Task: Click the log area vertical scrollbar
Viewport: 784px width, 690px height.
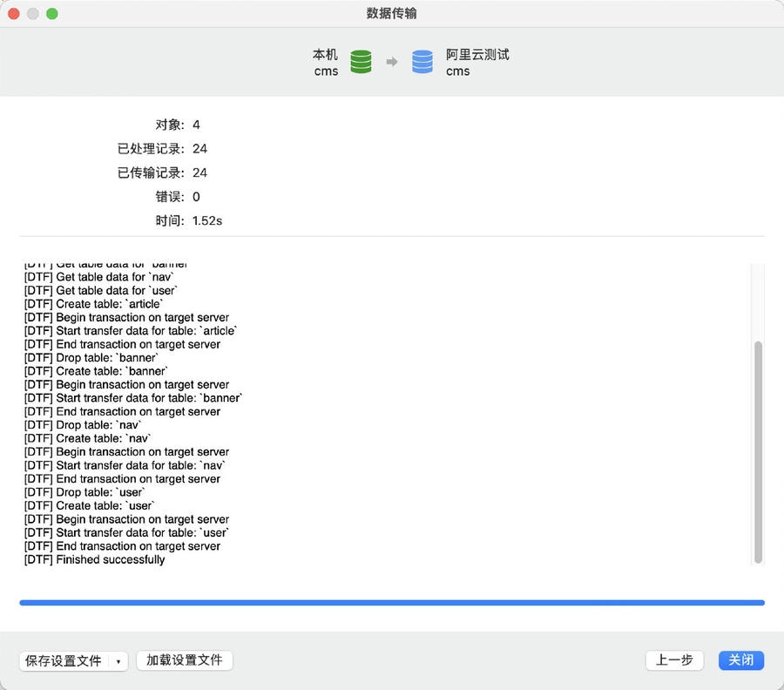Action: (758, 451)
